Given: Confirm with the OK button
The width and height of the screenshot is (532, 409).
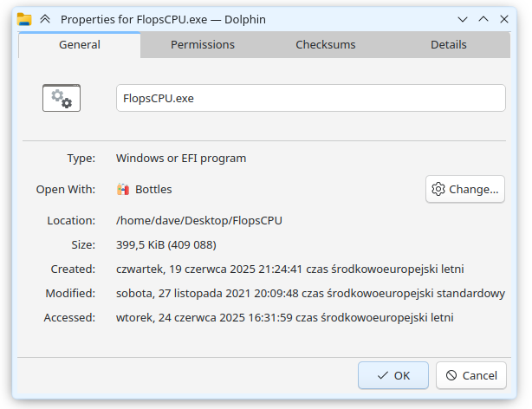Looking at the screenshot, I should coord(393,375).
